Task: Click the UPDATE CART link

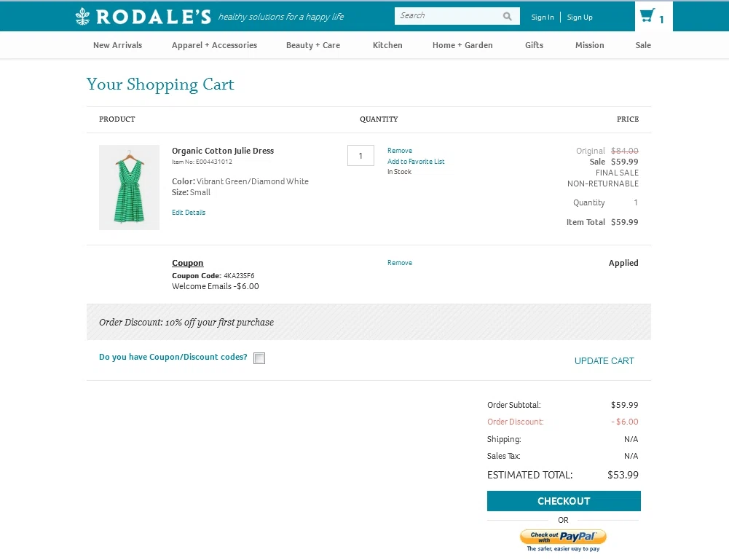Action: (x=604, y=360)
